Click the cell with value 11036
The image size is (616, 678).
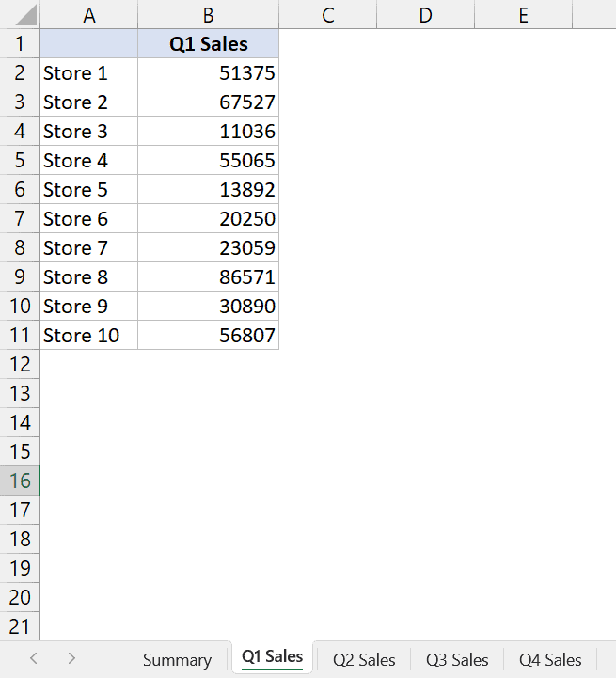pos(208,131)
